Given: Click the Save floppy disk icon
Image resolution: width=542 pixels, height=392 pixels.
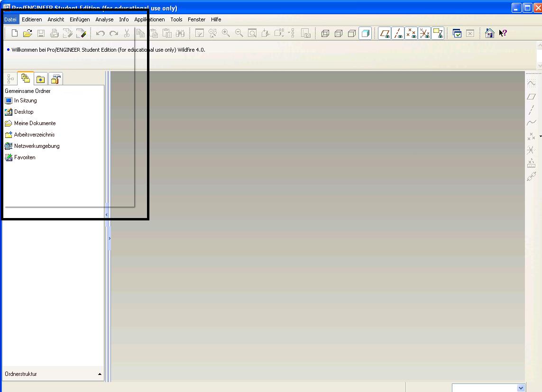Looking at the screenshot, I should click(41, 34).
